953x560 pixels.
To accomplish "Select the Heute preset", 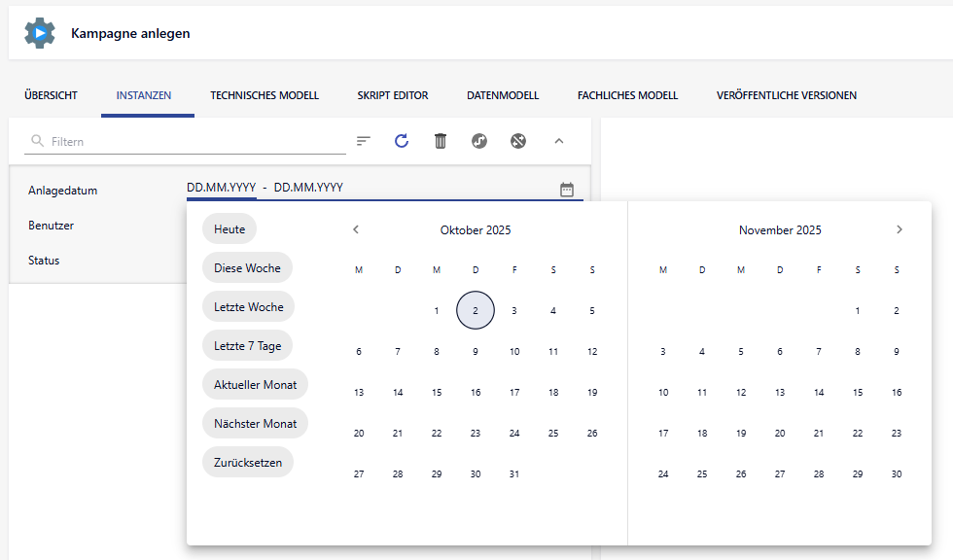I will coord(229,228).
